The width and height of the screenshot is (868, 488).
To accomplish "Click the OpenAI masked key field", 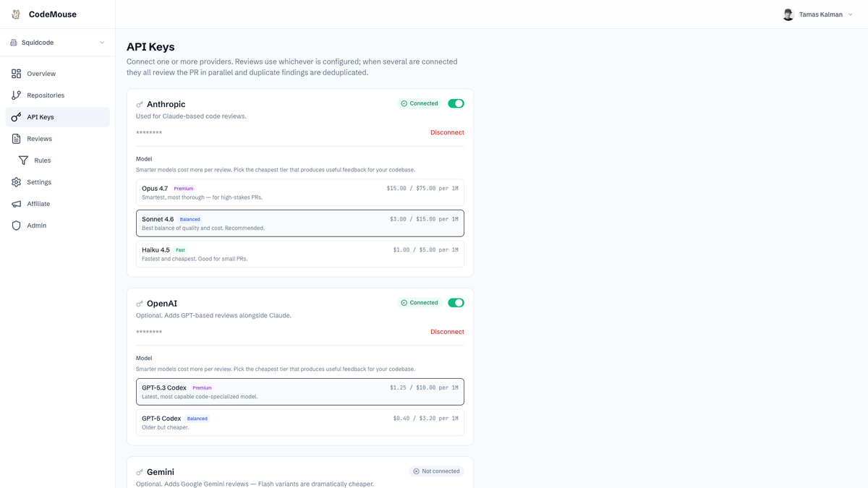I will point(149,333).
